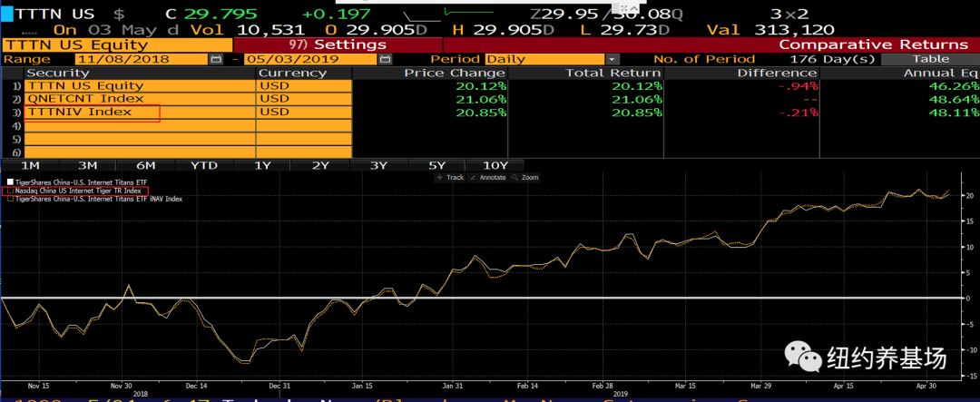Click the Comparative Returns header
The width and height of the screenshot is (980, 402).
873,45
